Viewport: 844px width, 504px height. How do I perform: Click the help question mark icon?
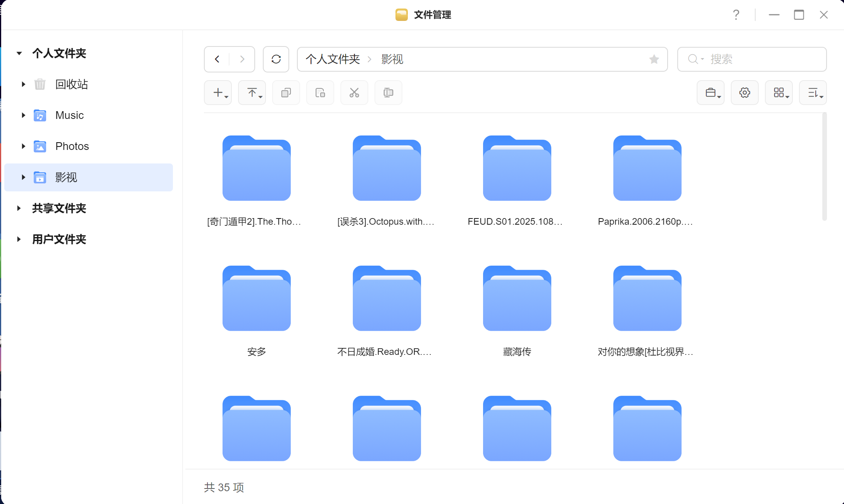(736, 15)
